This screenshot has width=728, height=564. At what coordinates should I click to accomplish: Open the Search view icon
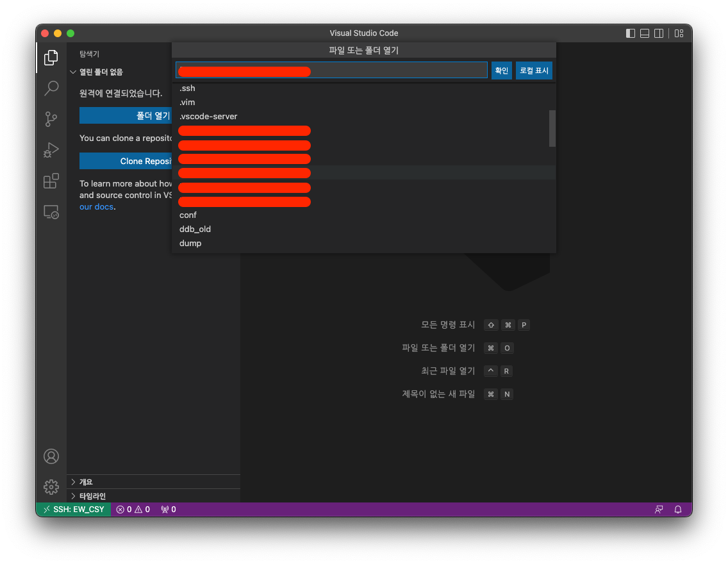pos(51,88)
